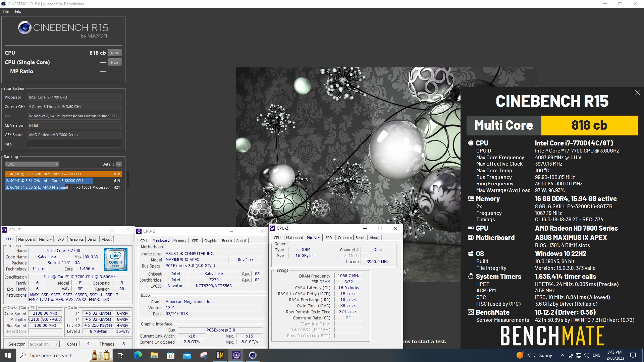Close the BenchMate Cinebench R15 result overlay
This screenshot has width=644, height=362.
(x=638, y=93)
